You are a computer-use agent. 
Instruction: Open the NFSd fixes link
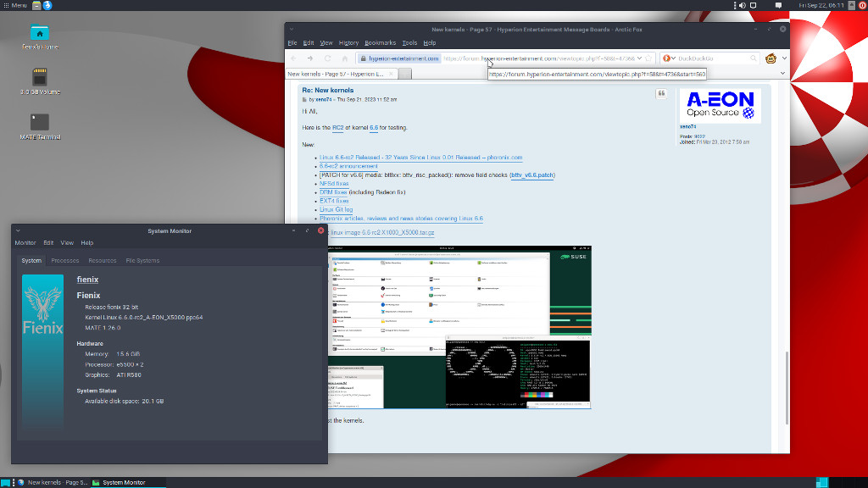(334, 184)
